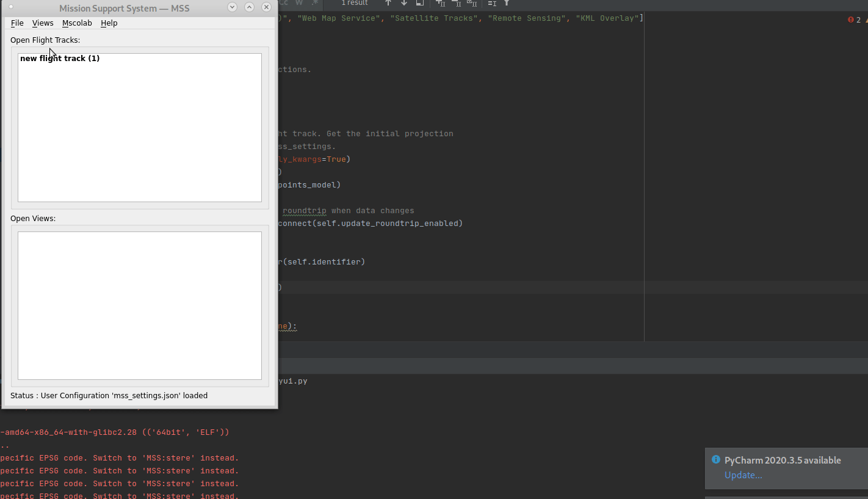
Task: Click the info icon on update notification
Action: coord(715,460)
